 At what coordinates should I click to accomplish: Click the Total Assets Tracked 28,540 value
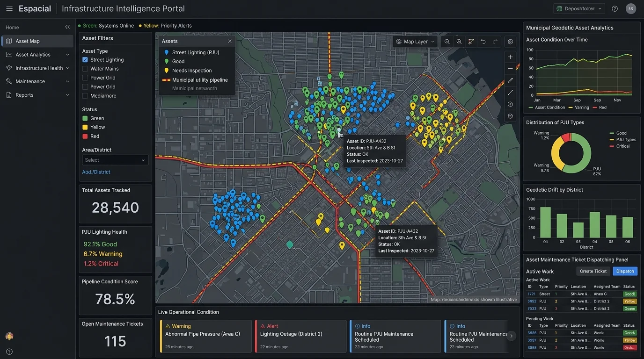(x=115, y=208)
